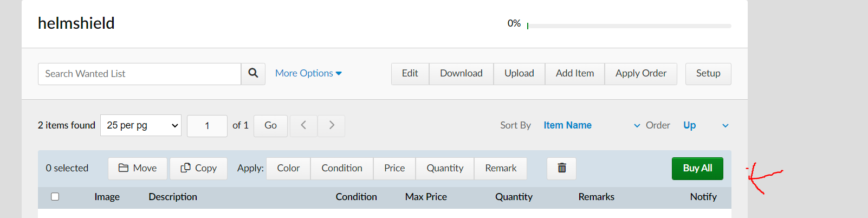Expand More Options link
This screenshot has height=218, width=868.
(308, 73)
